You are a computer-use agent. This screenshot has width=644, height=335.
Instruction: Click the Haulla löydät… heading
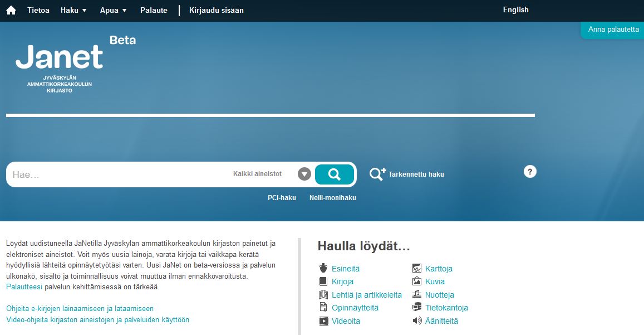[364, 246]
